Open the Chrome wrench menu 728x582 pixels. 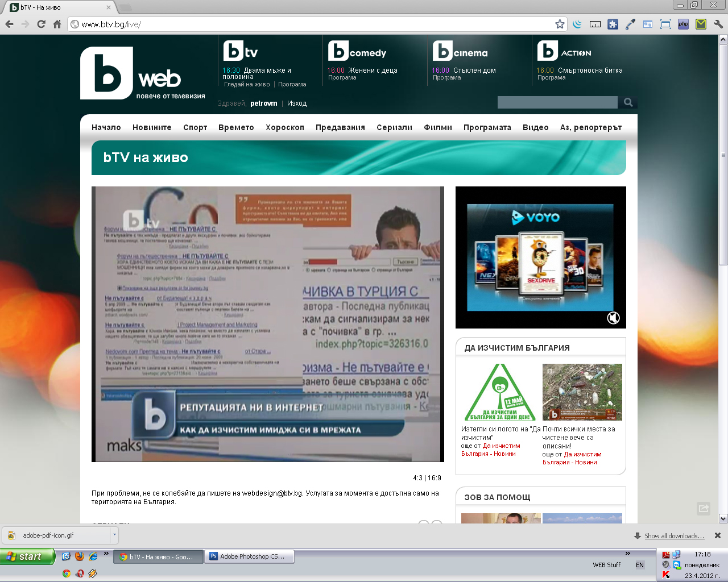pyautogui.click(x=718, y=24)
